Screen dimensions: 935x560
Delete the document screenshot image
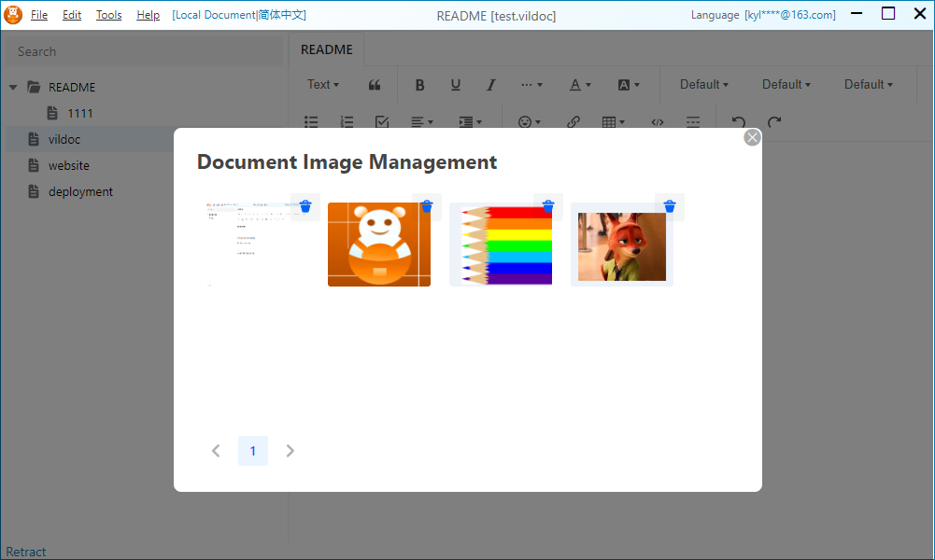pyautogui.click(x=305, y=206)
